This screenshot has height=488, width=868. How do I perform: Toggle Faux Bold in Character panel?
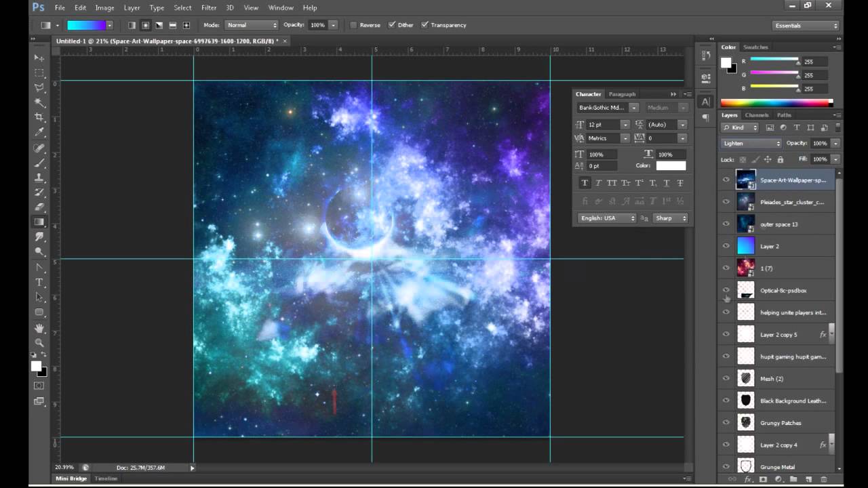point(585,183)
